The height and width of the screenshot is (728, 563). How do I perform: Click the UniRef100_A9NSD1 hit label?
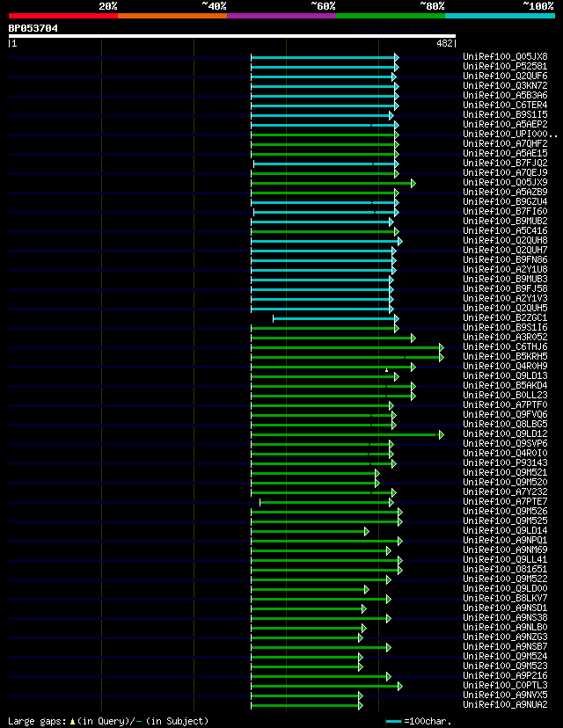coord(505,608)
